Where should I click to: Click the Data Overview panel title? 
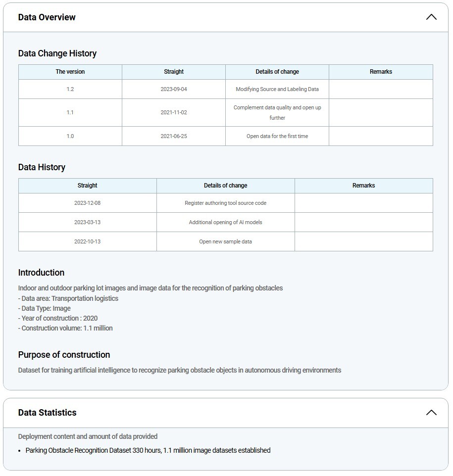click(47, 17)
